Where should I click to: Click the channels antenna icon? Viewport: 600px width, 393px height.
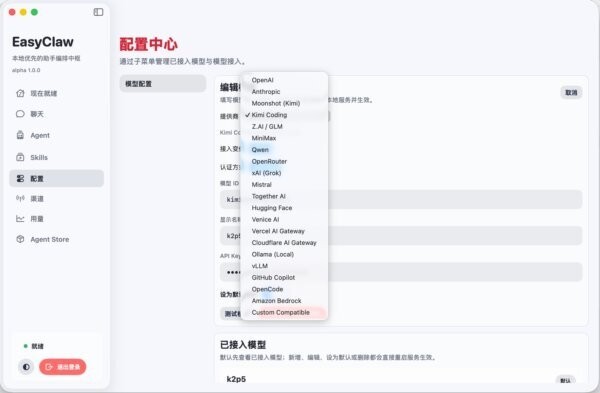(x=20, y=198)
